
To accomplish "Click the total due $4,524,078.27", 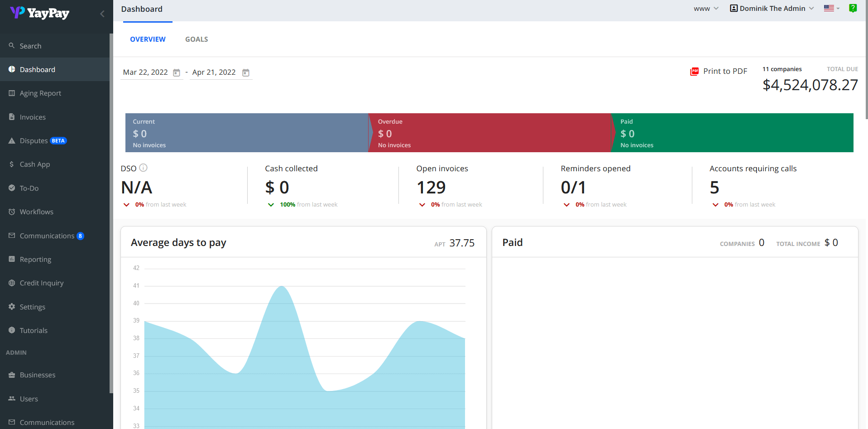I will [x=810, y=85].
